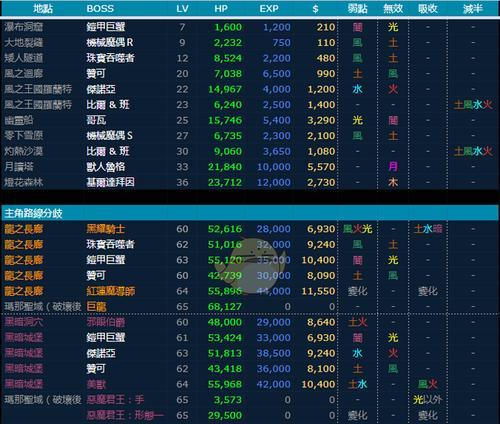The width and height of the screenshot is (500, 424).
Task: Select the 大地裂縫 location cell
Action: (24, 42)
